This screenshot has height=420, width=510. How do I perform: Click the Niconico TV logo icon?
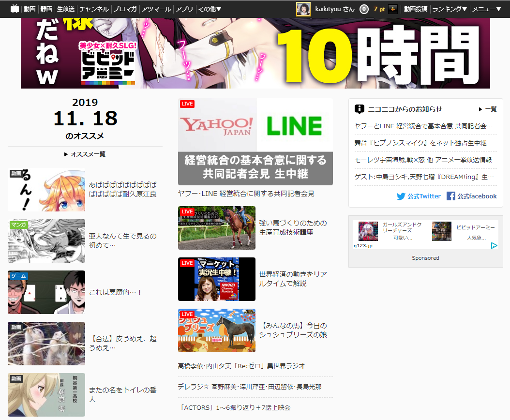click(x=15, y=9)
